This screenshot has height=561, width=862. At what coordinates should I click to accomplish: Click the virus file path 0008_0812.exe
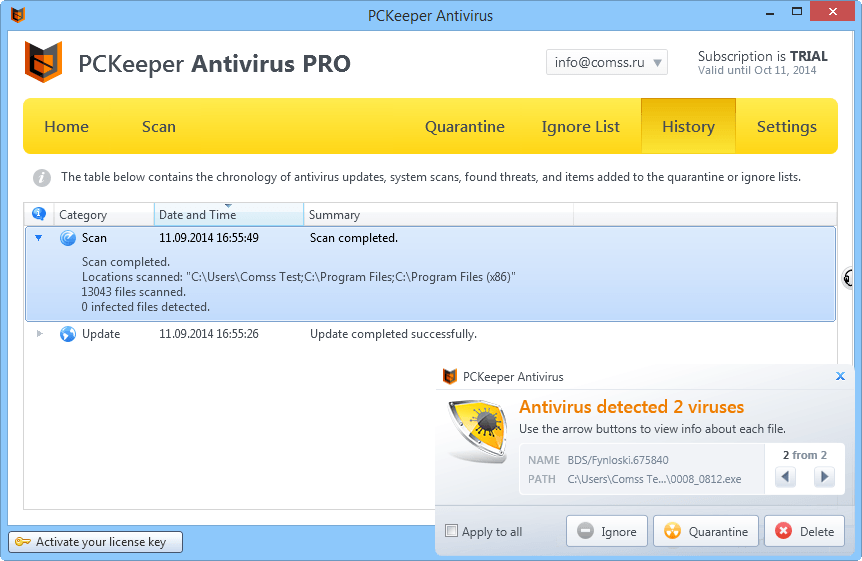point(654,479)
